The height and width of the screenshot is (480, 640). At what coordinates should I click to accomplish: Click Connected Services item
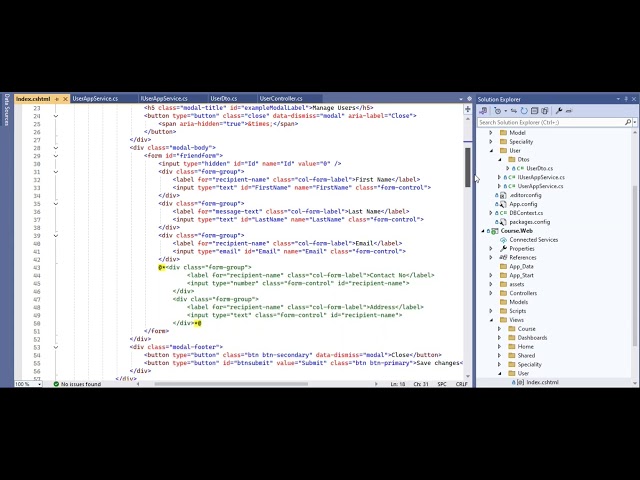[x=533, y=240]
